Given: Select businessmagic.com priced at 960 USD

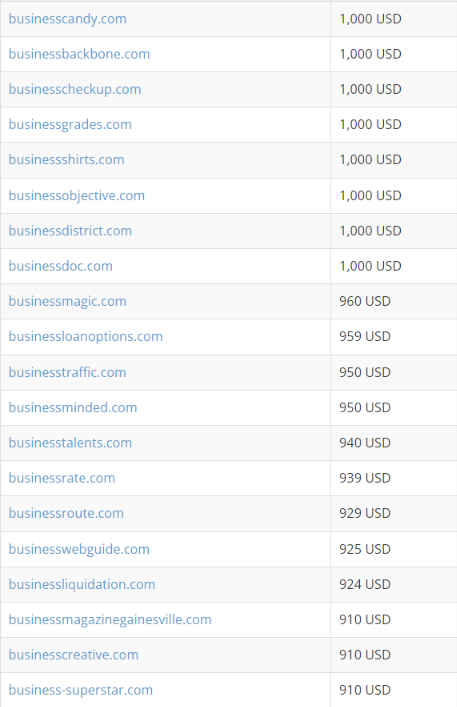Looking at the screenshot, I should tap(67, 302).
